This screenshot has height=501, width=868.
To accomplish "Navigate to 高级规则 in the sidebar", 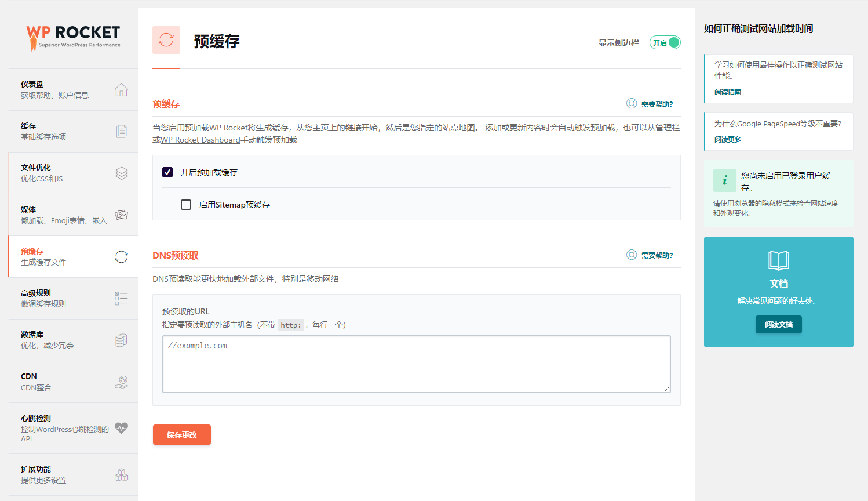I will click(70, 297).
